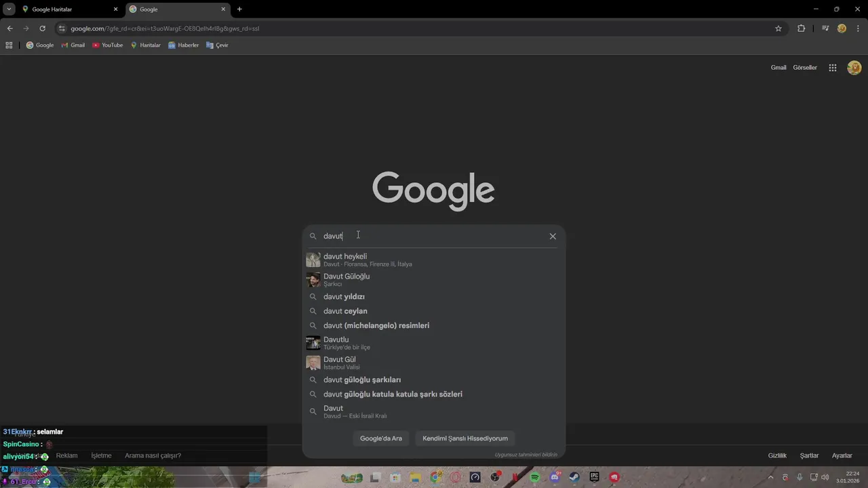Screen dimensions: 868x488
Task: Open the Chrome profile avatar in toolbar
Action: (x=842, y=28)
